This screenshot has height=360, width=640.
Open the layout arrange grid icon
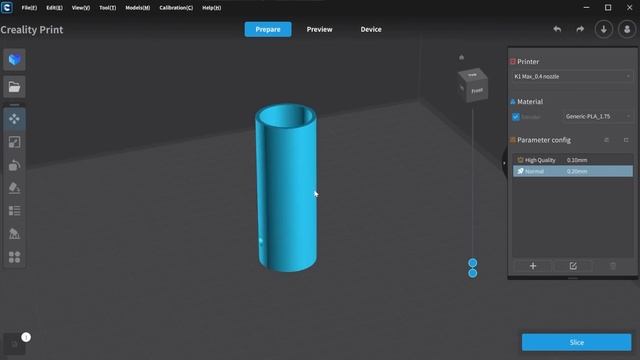pyautogui.click(x=14, y=257)
